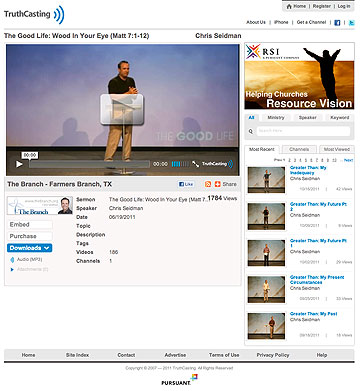Click the search magnifier icon

tap(251, 131)
